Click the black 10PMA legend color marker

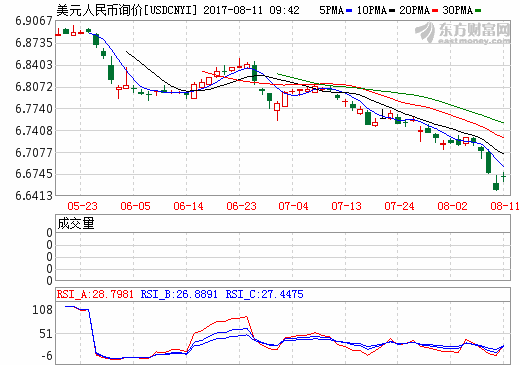pyautogui.click(x=392, y=11)
